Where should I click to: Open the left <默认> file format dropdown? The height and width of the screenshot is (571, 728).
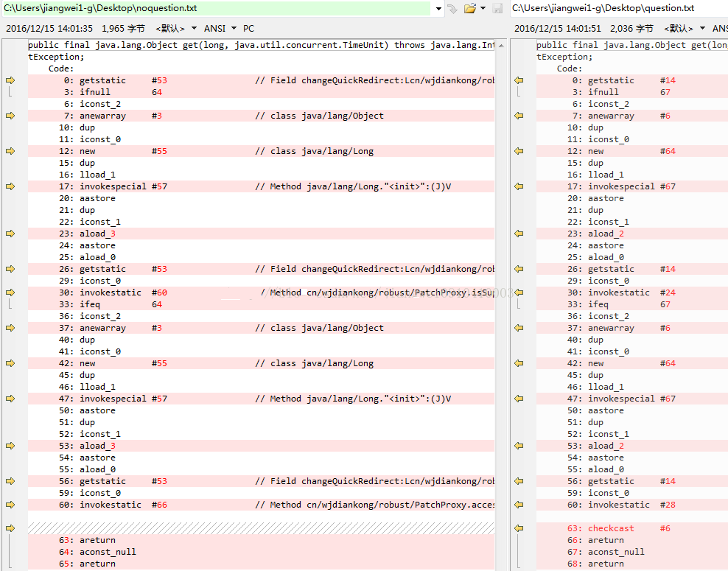click(176, 29)
